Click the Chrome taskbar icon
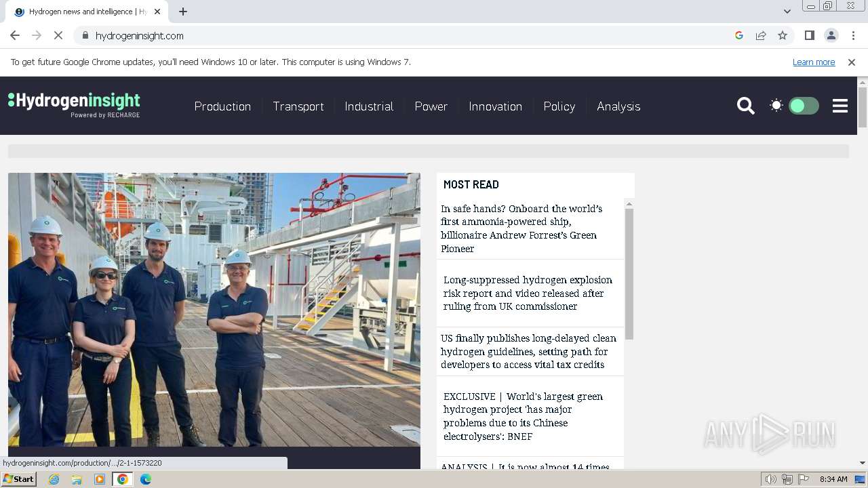Screen dimensions: 868x488 [x=123, y=479]
